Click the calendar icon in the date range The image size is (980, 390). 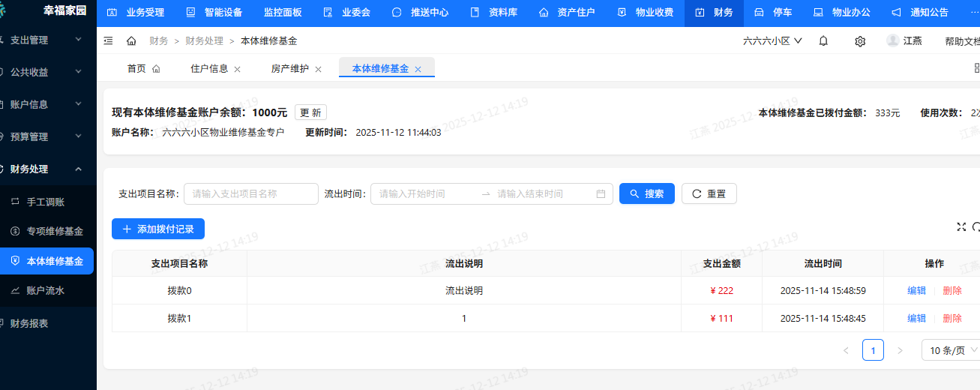(x=601, y=193)
